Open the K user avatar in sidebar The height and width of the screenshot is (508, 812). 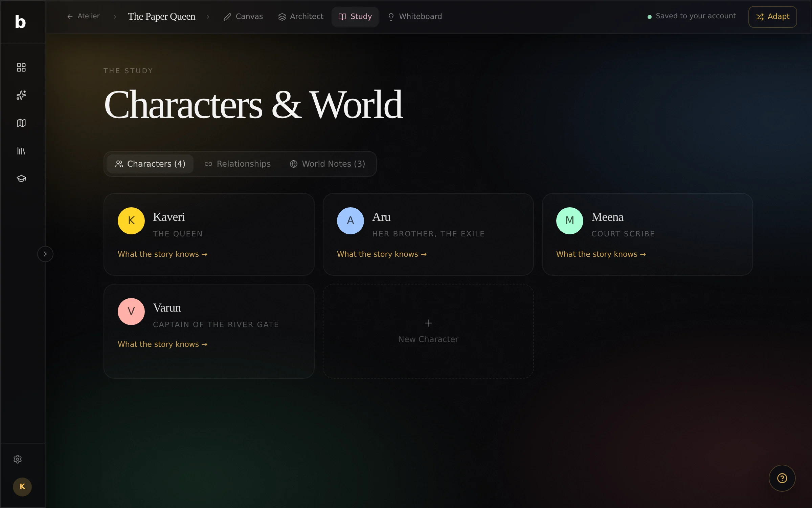click(22, 487)
